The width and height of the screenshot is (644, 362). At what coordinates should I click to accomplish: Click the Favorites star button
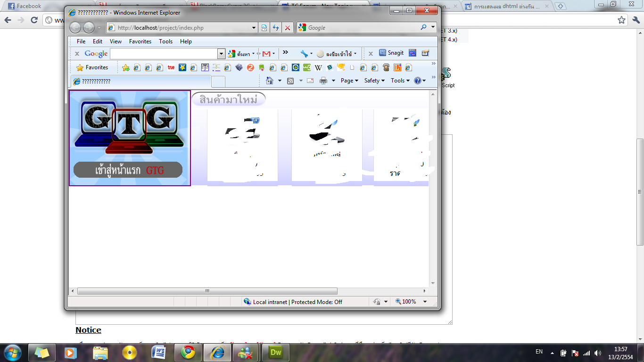pyautogui.click(x=92, y=67)
